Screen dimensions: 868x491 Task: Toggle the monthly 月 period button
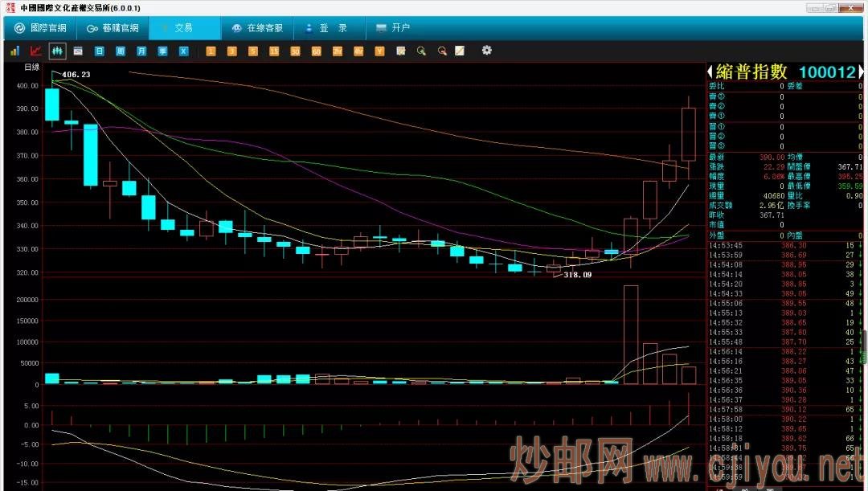(x=141, y=51)
